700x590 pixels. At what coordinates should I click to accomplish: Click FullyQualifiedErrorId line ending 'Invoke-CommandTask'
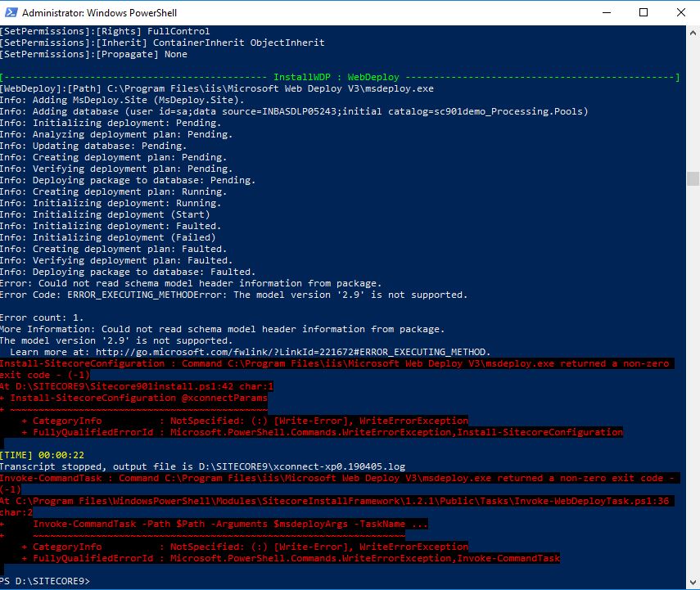(x=291, y=558)
